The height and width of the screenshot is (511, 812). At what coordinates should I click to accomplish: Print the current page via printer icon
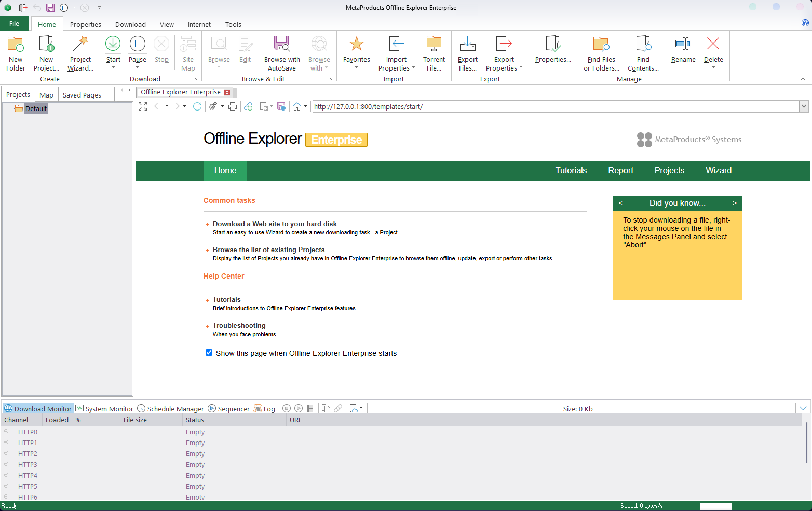233,106
